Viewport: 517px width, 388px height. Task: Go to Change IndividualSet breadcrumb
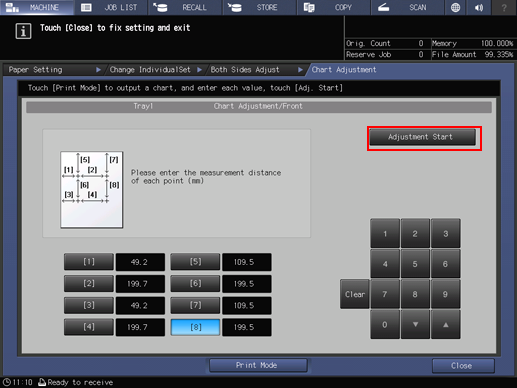tap(155, 70)
